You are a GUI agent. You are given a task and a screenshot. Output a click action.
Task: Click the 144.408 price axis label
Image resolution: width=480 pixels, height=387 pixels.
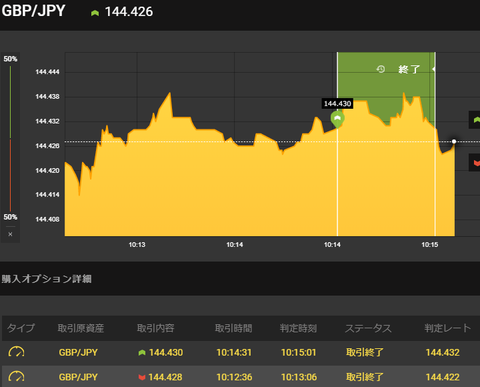[47, 219]
